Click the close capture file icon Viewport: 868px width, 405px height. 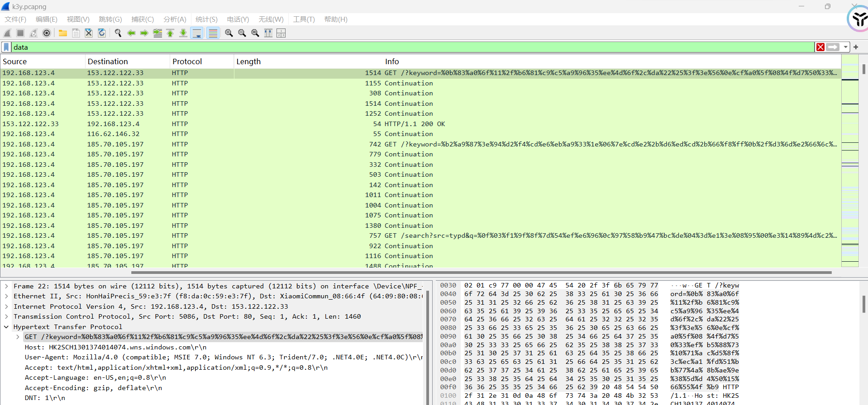[x=89, y=33]
